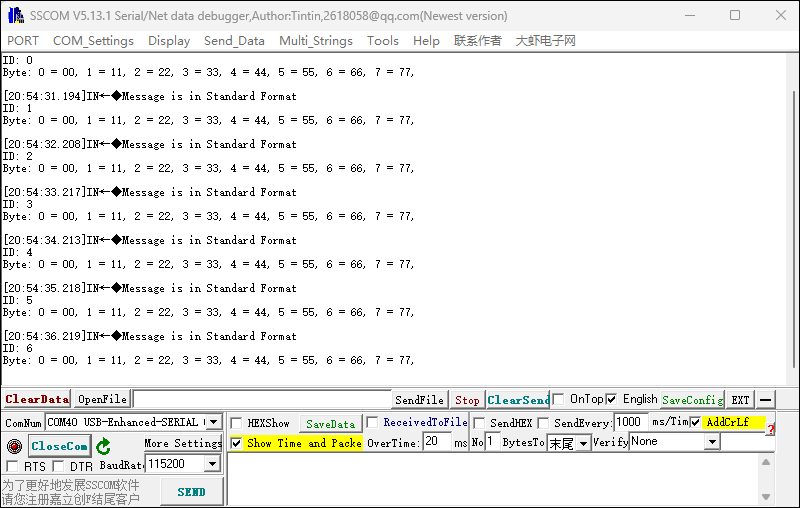This screenshot has width=800, height=508.
Task: Uncheck the AddCrLf checkbox
Action: [x=695, y=422]
